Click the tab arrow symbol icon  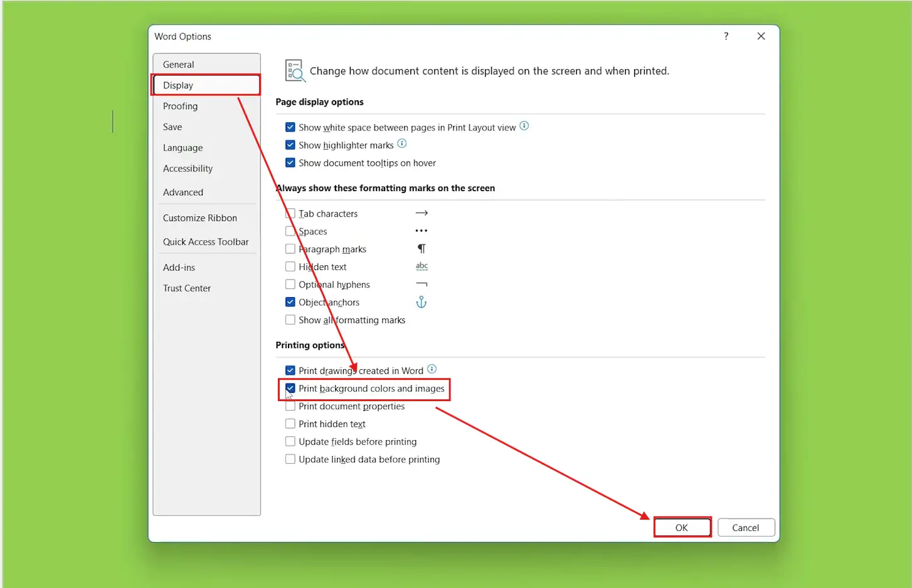pos(422,213)
